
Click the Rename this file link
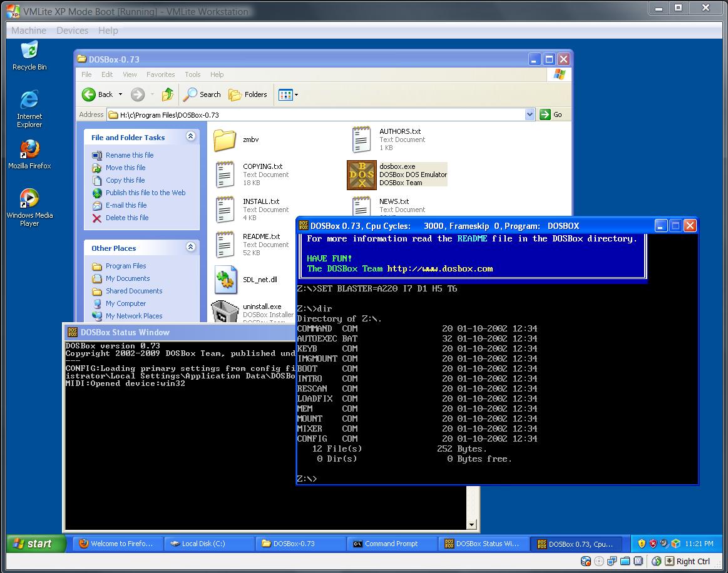coord(129,155)
